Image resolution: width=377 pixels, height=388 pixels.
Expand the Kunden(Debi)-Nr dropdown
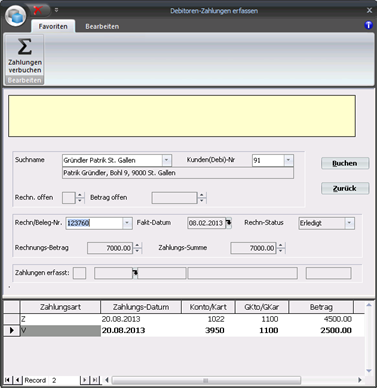click(288, 160)
